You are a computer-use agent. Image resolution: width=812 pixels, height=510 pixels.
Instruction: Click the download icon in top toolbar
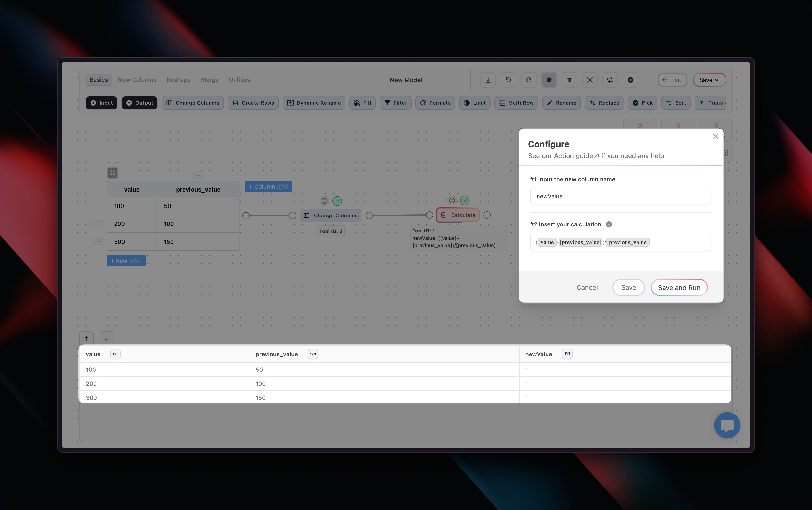488,80
